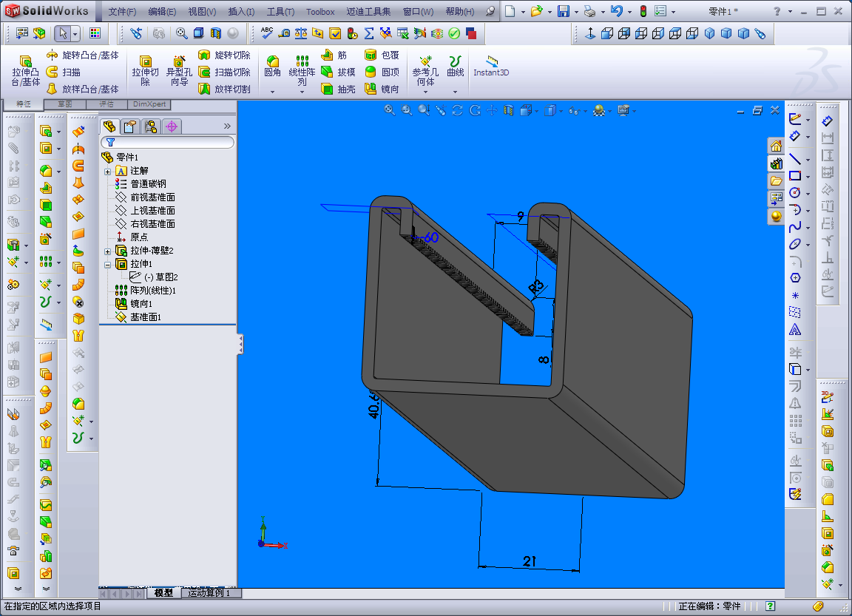
Task: Open the 窗口(W) menu
Action: click(x=419, y=11)
